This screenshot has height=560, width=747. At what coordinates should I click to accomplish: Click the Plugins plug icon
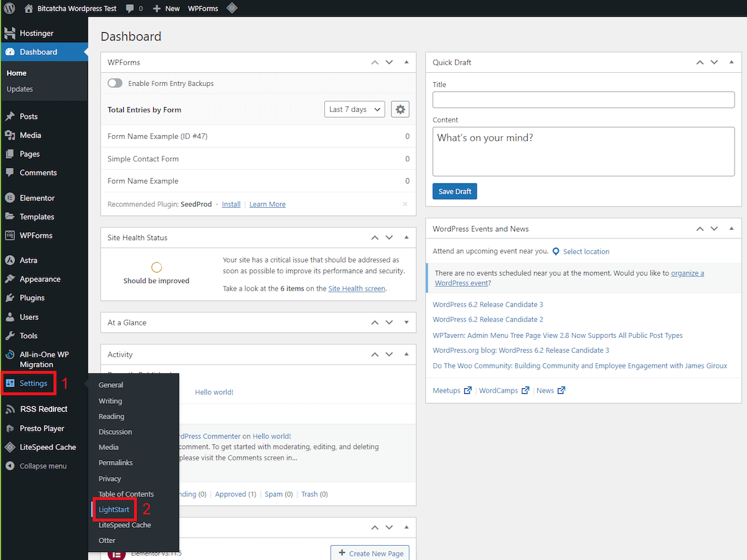click(x=10, y=297)
